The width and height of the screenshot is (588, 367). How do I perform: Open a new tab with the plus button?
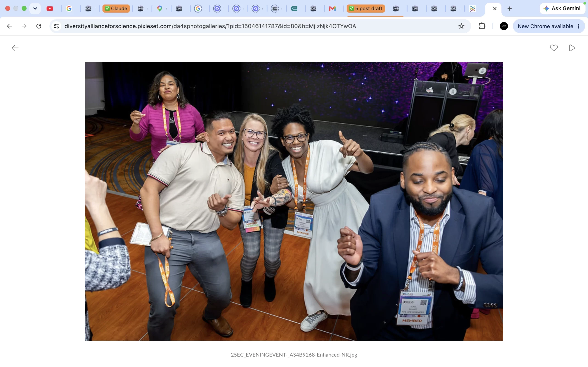point(509,8)
